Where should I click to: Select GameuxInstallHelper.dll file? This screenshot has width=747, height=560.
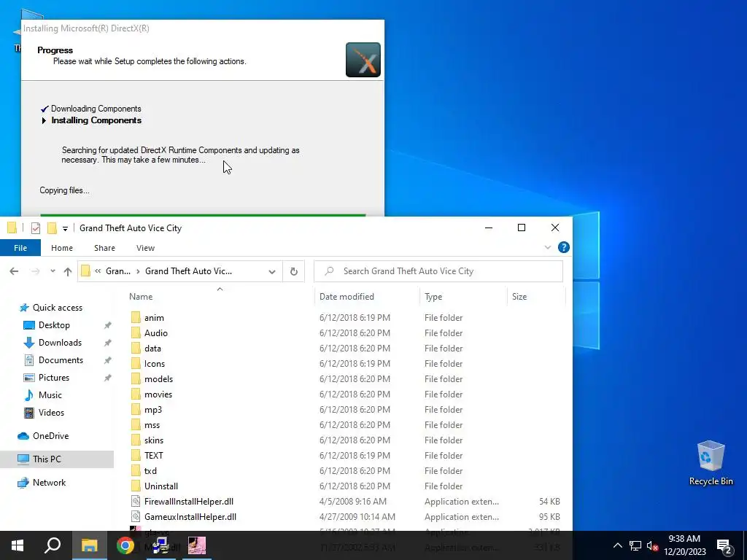[190, 517]
